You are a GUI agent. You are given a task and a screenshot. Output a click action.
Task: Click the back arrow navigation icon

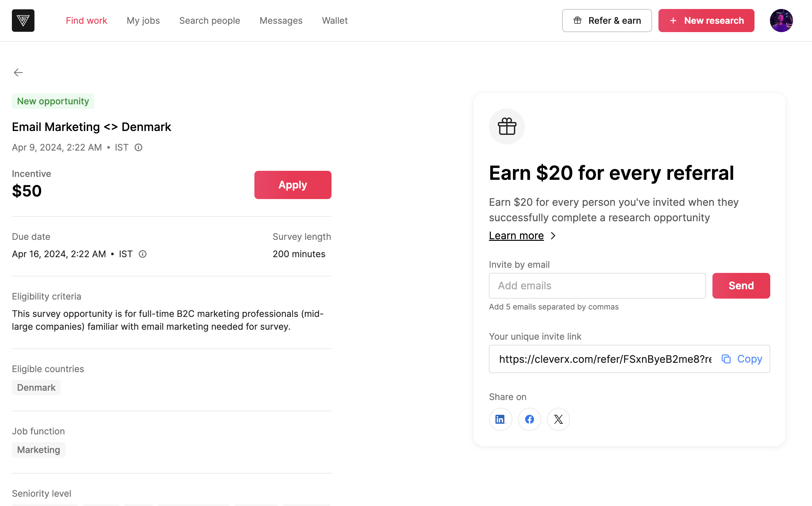pyautogui.click(x=18, y=72)
